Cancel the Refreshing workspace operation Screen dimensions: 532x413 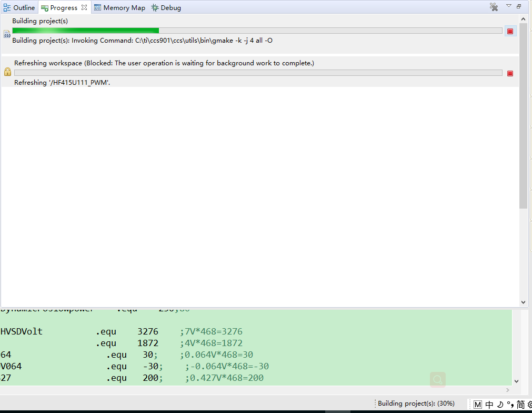510,73
